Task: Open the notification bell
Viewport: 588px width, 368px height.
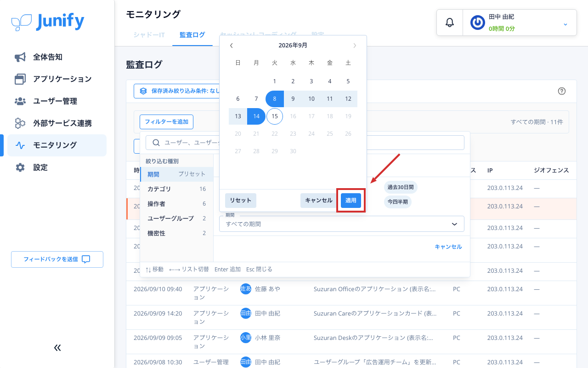Action: click(450, 23)
